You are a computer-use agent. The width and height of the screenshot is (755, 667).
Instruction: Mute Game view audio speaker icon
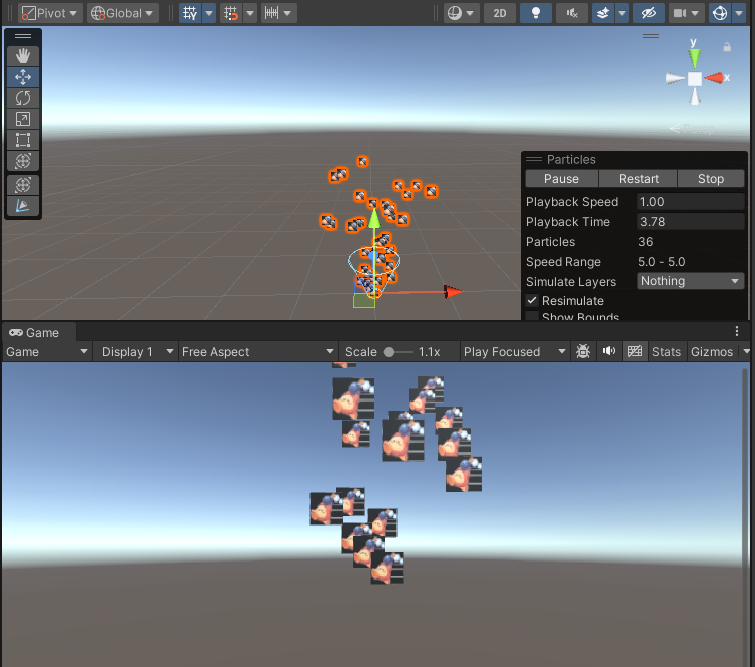point(609,352)
